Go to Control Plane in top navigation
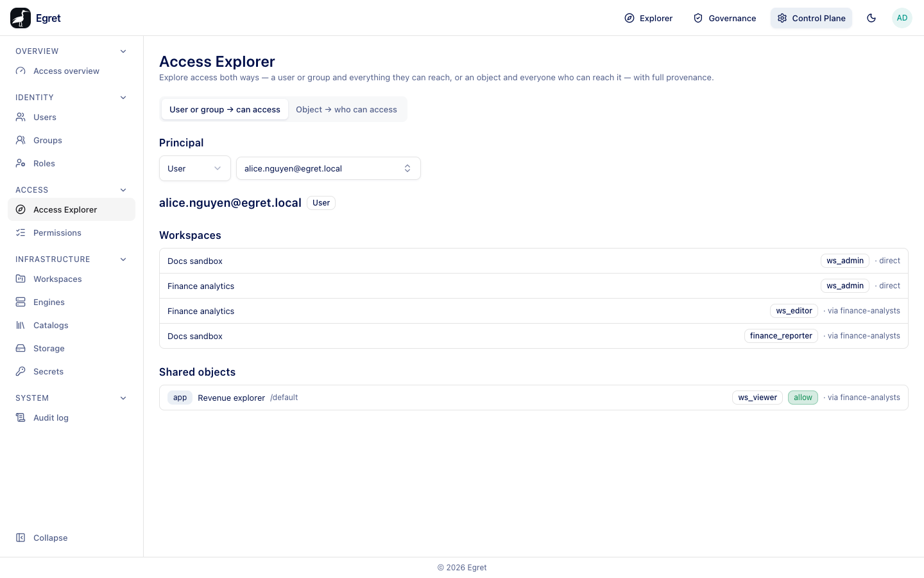This screenshot has width=924, height=578. pyautogui.click(x=811, y=18)
